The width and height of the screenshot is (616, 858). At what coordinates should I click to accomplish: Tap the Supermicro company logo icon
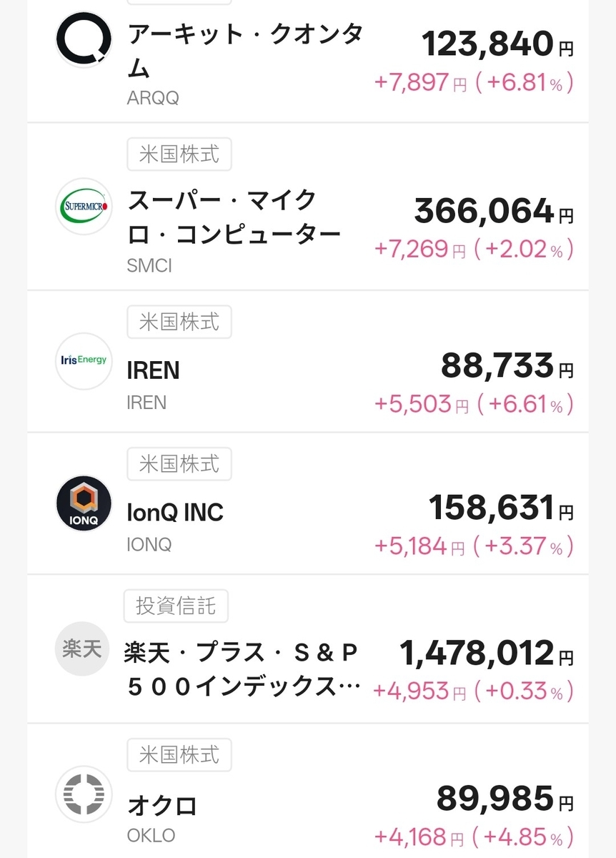(84, 207)
